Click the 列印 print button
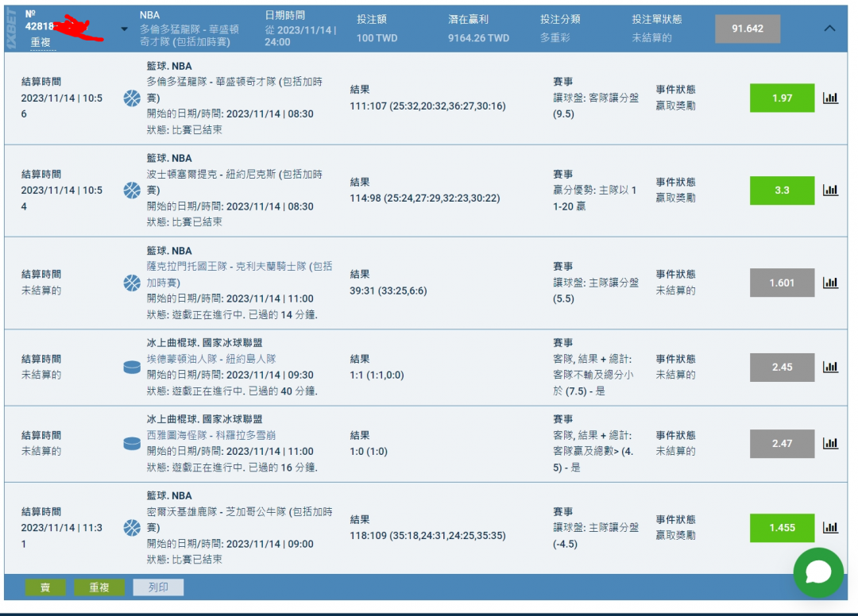 point(158,587)
